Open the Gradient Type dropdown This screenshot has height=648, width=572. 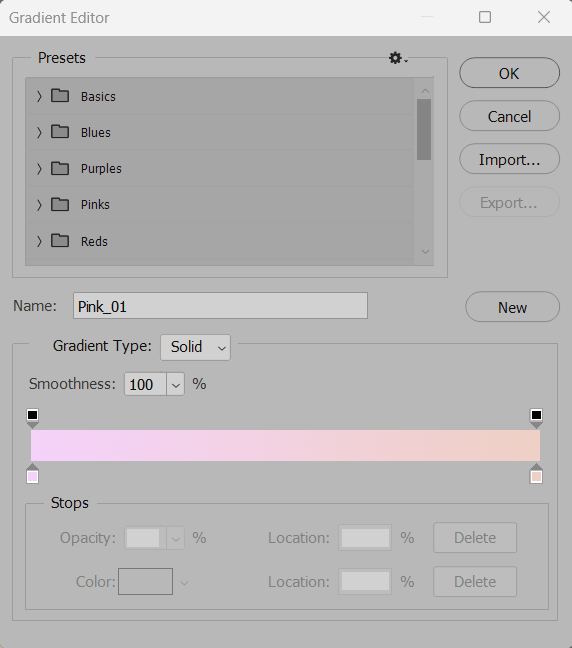195,347
